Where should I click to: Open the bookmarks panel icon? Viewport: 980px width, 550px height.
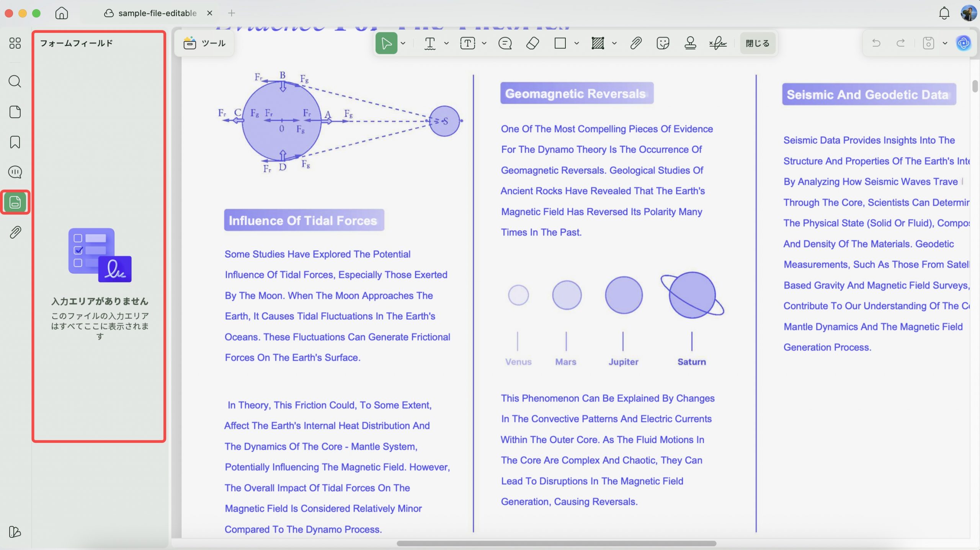[x=15, y=142]
